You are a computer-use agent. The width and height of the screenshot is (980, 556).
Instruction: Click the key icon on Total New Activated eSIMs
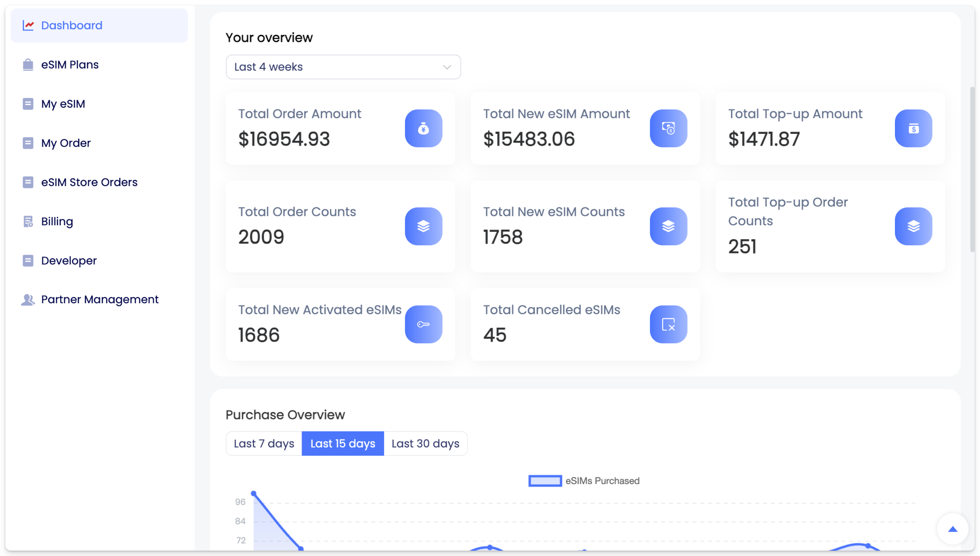pyautogui.click(x=423, y=324)
